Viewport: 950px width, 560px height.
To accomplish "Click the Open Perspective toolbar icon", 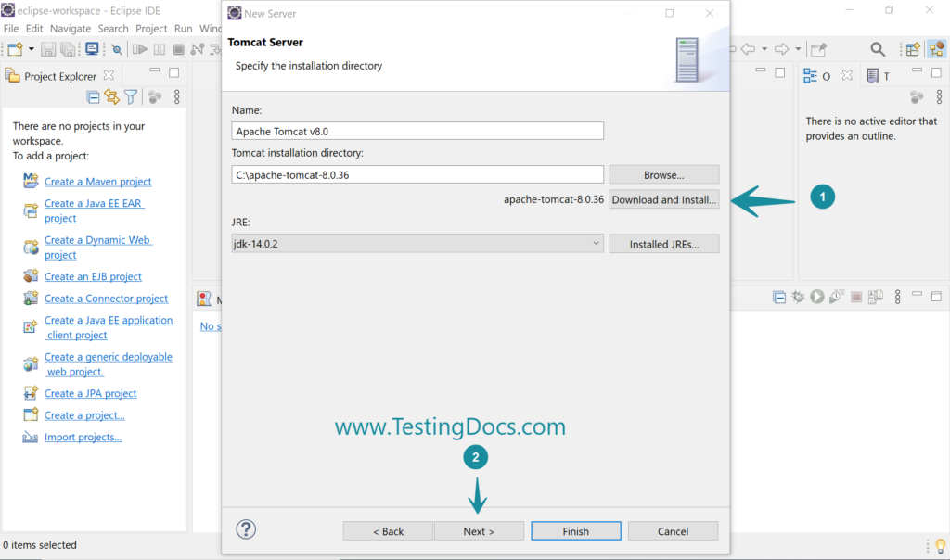I will coord(913,49).
